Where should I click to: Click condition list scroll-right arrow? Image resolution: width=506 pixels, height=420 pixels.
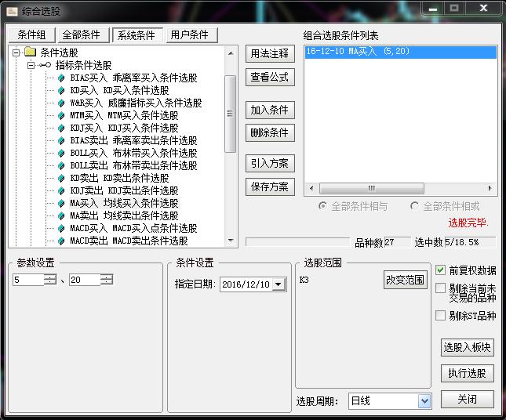pyautogui.click(x=490, y=188)
